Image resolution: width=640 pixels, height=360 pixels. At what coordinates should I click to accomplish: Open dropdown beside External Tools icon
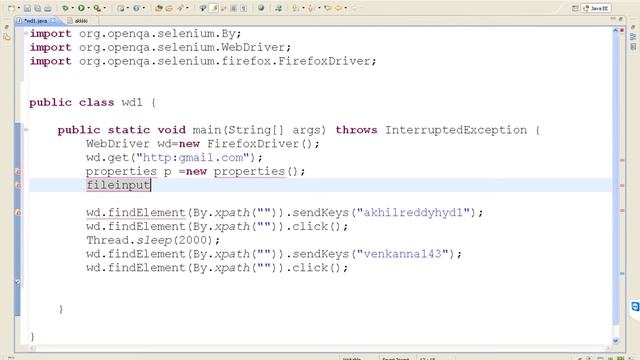104,8
